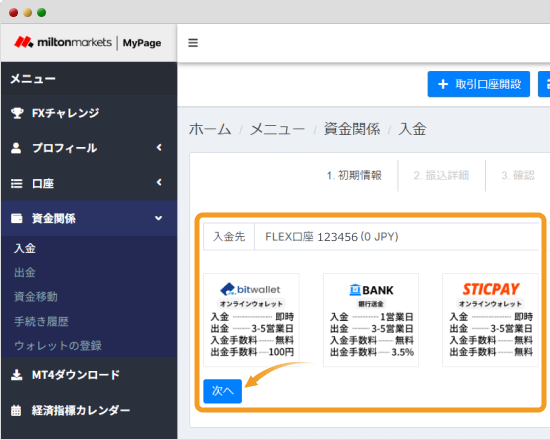This screenshot has width=550, height=440.
Task: Click the plus icon on 取引口座開設
Action: coord(443,84)
